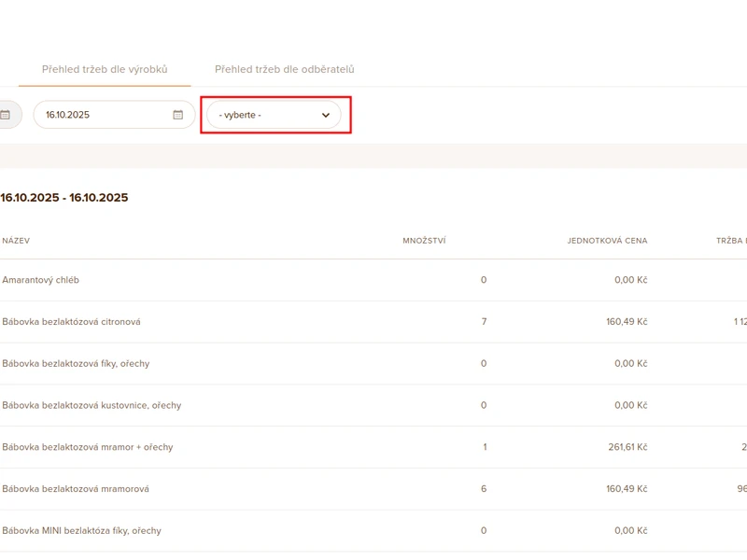Click 'Bábovka MINI bezlaktóza fíky, ořechy'
The image size is (747, 560).
(x=81, y=531)
